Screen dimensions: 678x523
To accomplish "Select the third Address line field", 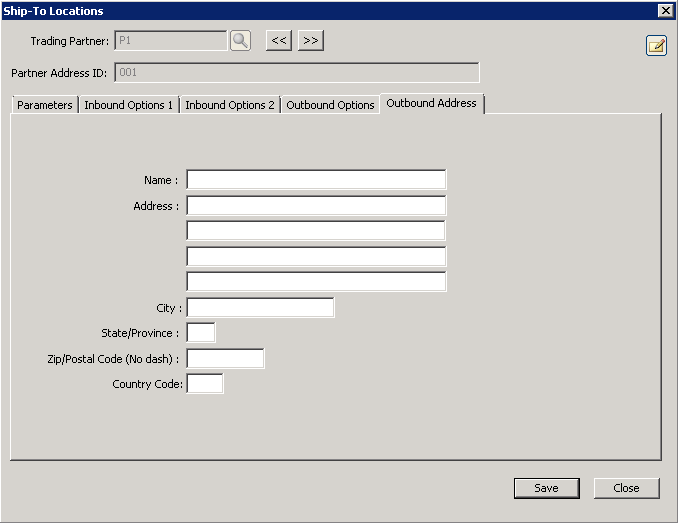I will [x=316, y=256].
